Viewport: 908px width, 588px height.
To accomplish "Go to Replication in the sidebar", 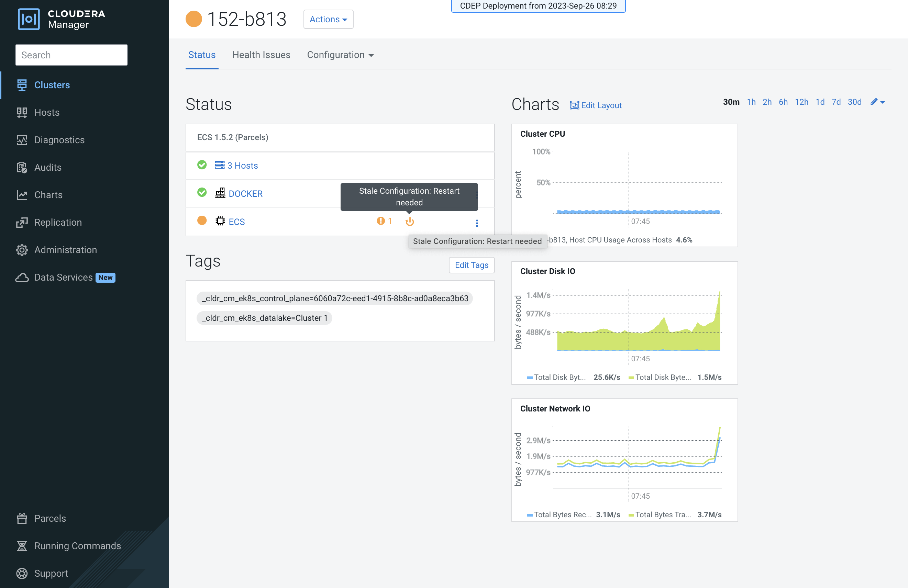I will pos(58,222).
